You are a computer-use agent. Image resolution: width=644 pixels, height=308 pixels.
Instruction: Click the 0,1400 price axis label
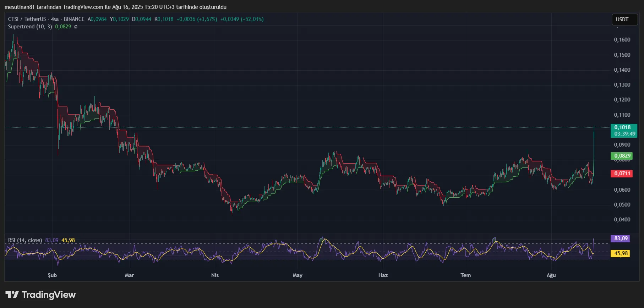point(622,70)
